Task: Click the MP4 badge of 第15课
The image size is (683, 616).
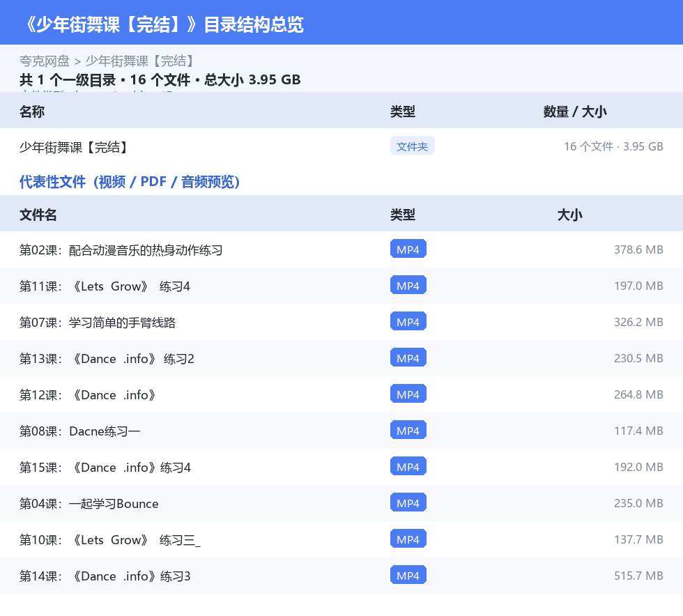Action: [x=408, y=466]
